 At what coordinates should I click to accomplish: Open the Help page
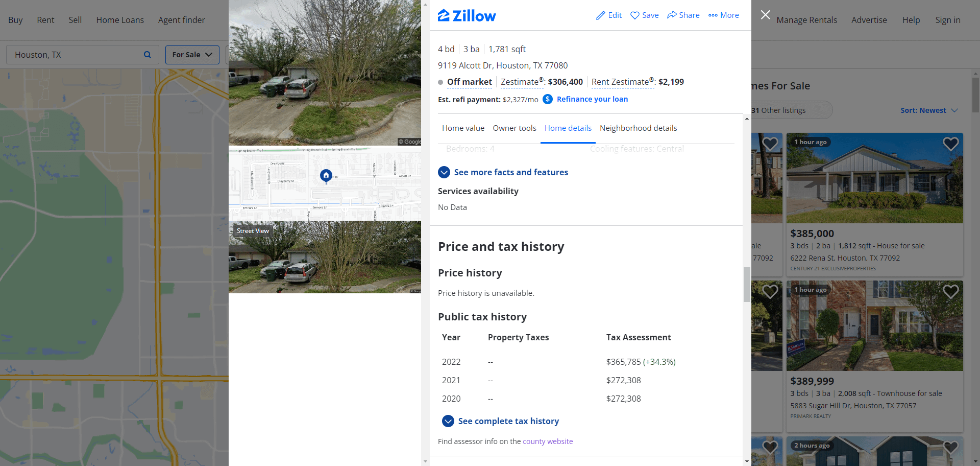click(x=911, y=20)
